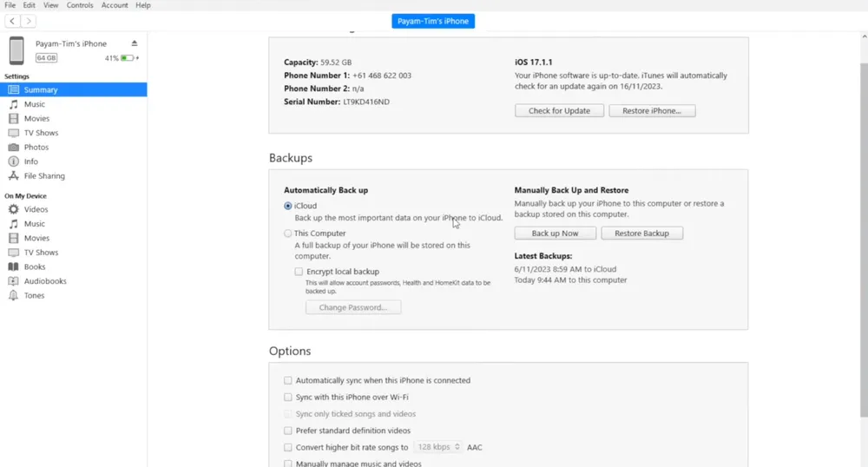Click the back navigation arrow

coord(12,21)
